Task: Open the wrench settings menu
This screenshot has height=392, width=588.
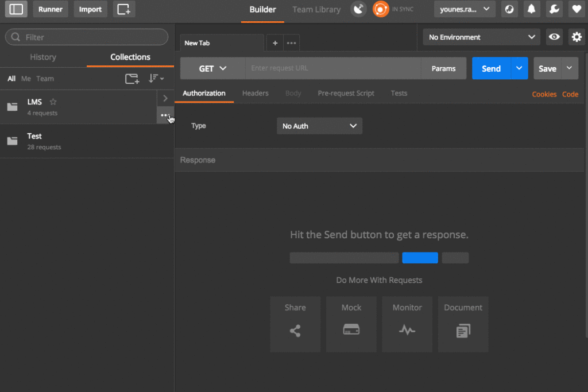Action: [x=554, y=9]
